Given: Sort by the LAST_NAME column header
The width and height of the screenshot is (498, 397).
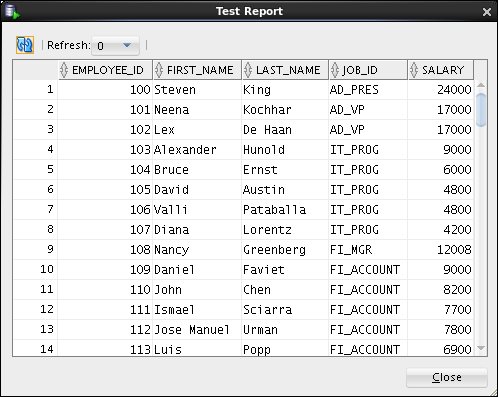Looking at the screenshot, I should (x=285, y=70).
